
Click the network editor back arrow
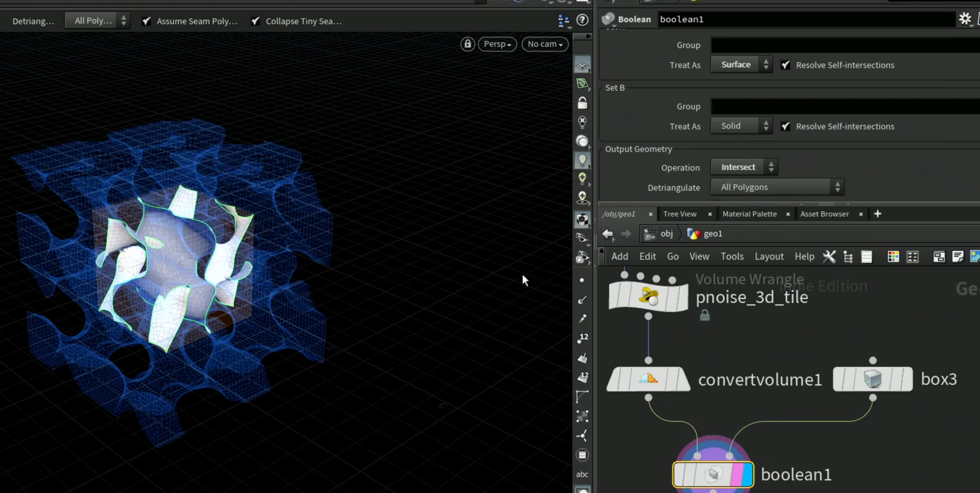(x=608, y=234)
